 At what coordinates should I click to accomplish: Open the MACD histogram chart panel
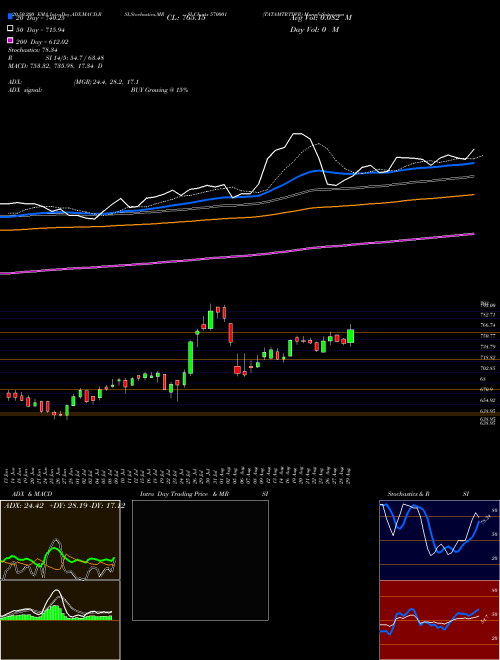pyautogui.click(x=60, y=620)
